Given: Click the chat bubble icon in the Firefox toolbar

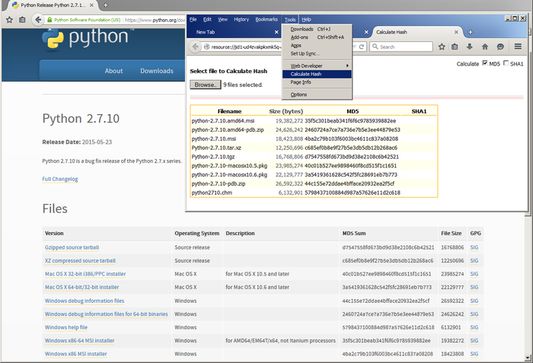Looking at the screenshot, I should tap(500, 47).
